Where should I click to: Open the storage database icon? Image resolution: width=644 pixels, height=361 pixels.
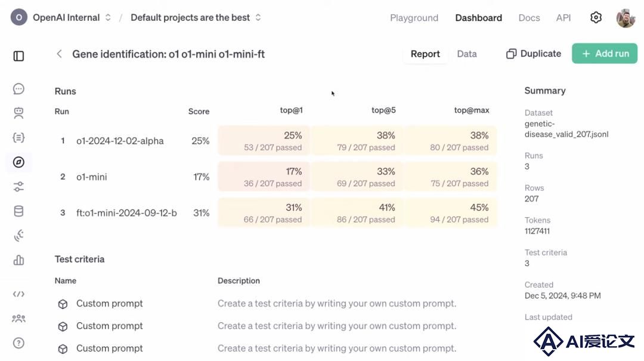pos(18,211)
